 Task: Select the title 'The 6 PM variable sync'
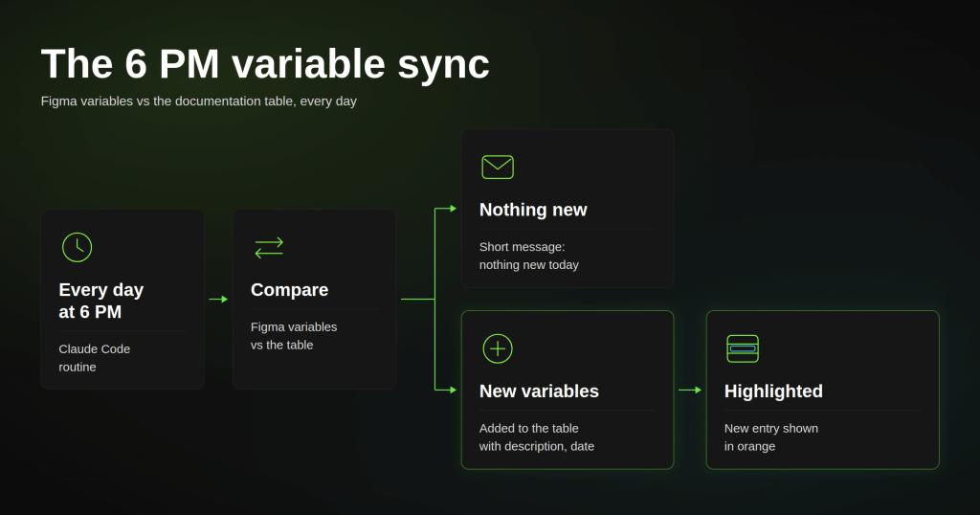pos(265,64)
